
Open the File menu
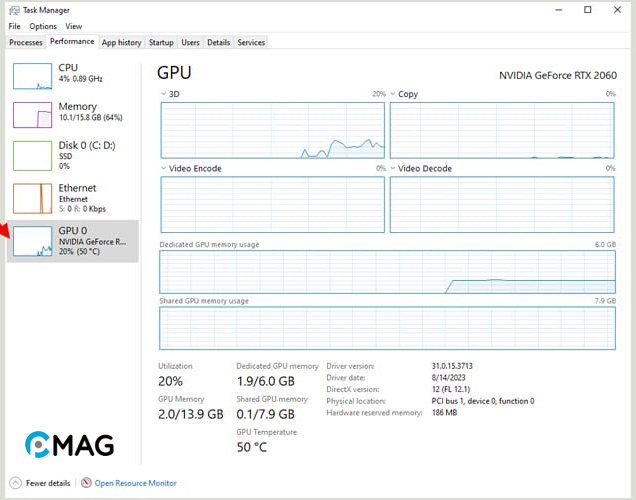pyautogui.click(x=14, y=26)
